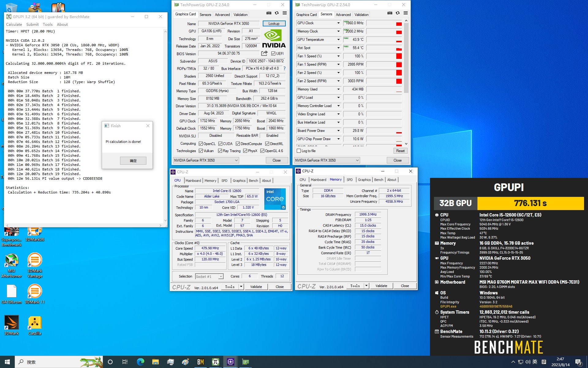Open Socket #1 selection dropdown in CPU-Z

point(209,277)
